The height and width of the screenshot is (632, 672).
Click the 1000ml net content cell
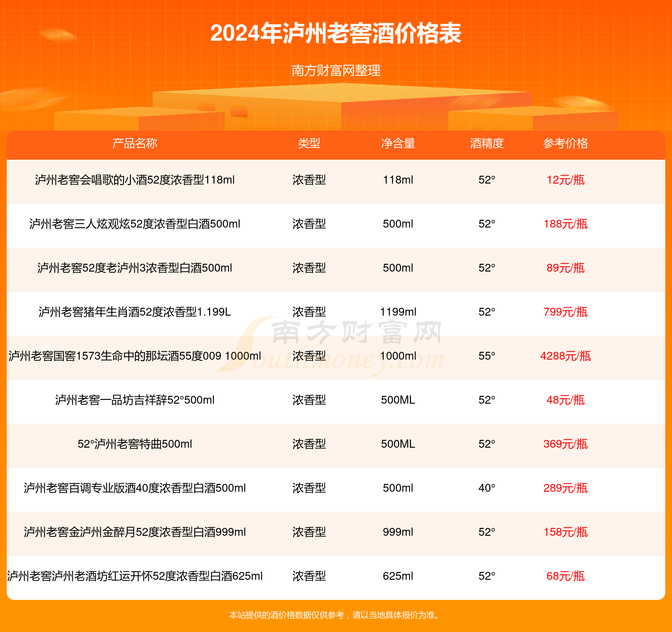pos(398,356)
